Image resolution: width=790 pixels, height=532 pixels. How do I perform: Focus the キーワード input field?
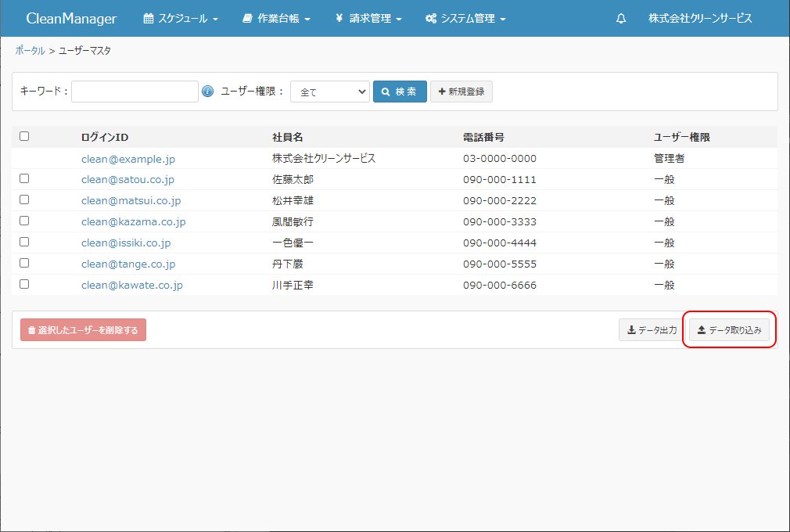coord(135,92)
